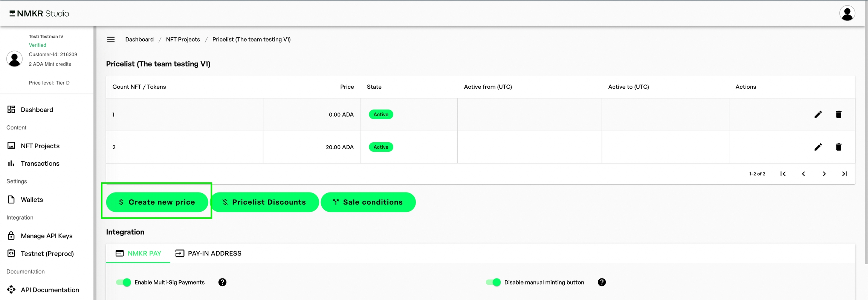868x300 pixels.
Task: Click help icon beside Enable Multi-Sig Payments
Action: (x=222, y=282)
